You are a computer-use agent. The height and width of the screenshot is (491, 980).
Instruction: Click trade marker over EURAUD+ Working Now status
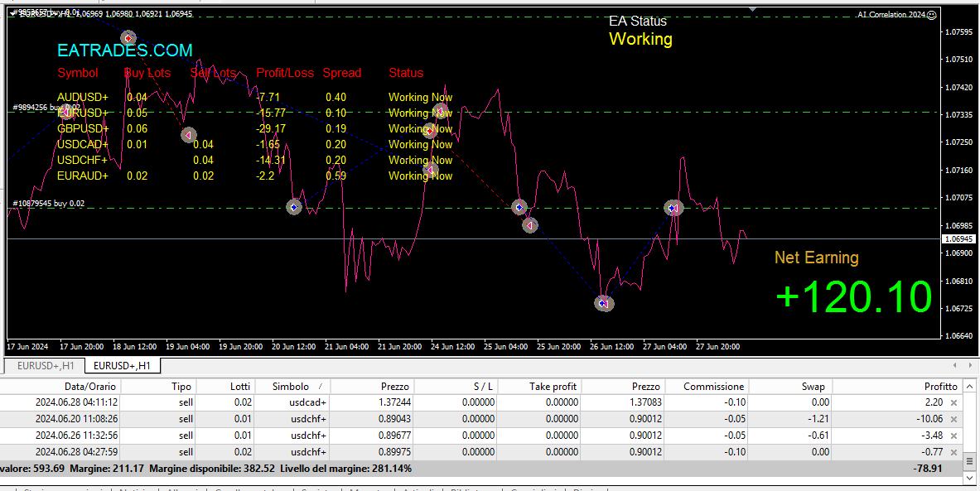[x=430, y=170]
